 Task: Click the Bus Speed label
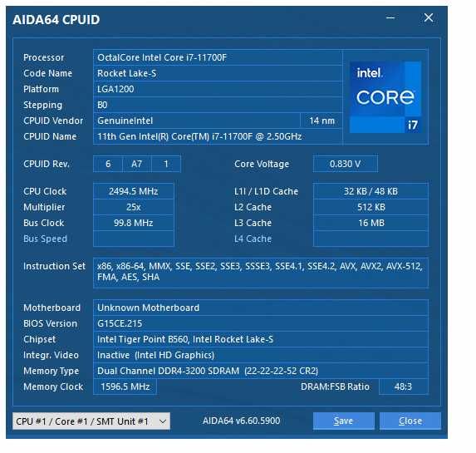(x=45, y=239)
